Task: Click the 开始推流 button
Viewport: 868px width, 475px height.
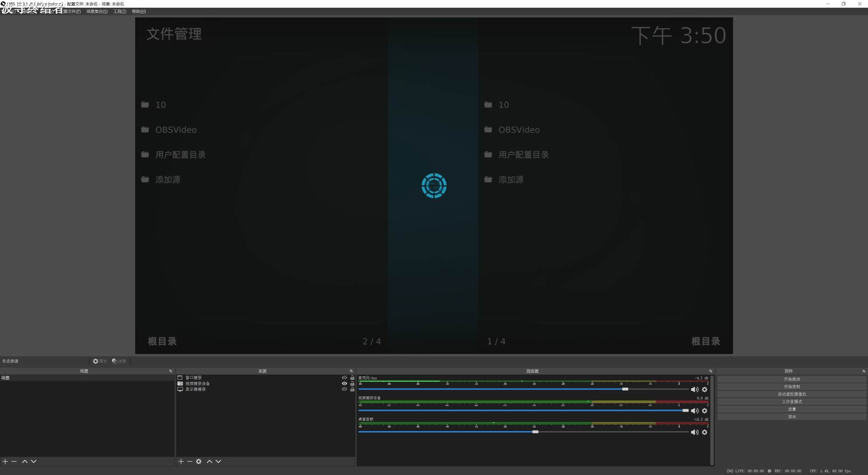Action: [792, 379]
